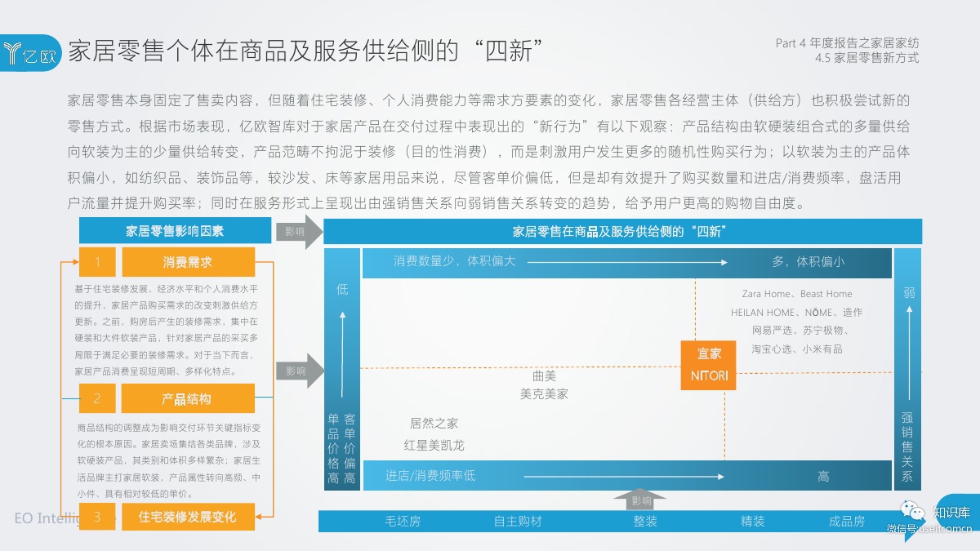Click the 亿欧 logo badge

coord(30,52)
